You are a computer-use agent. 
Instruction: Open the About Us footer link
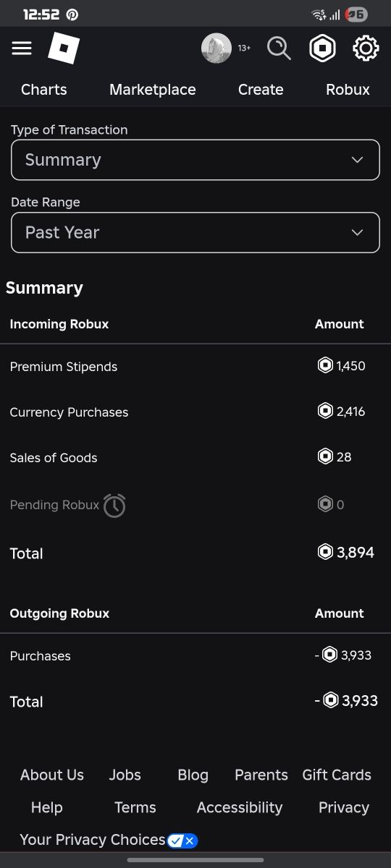(52, 775)
